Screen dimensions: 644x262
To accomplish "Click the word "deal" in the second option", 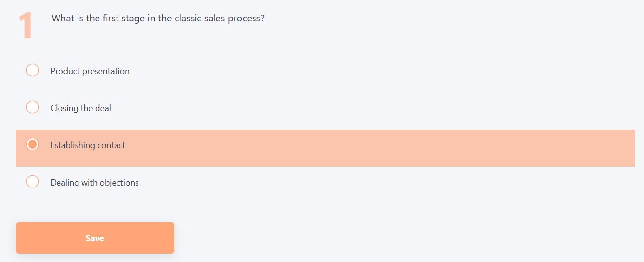I will coord(103,108).
